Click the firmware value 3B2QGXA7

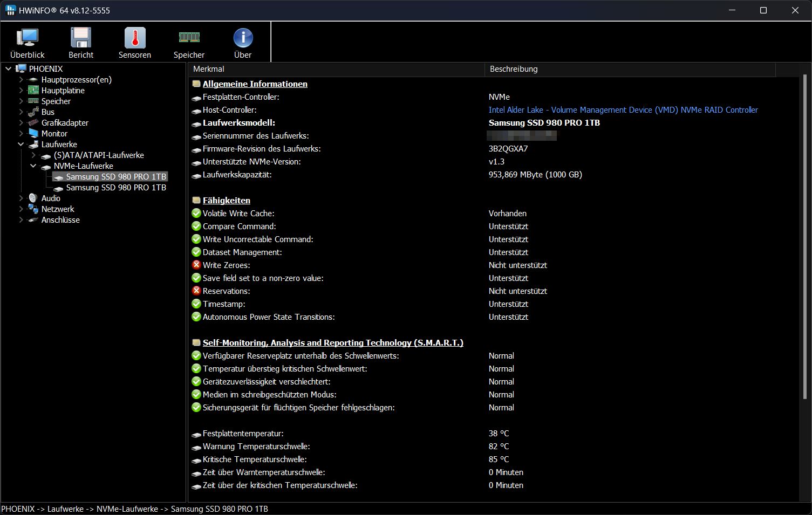coord(508,148)
